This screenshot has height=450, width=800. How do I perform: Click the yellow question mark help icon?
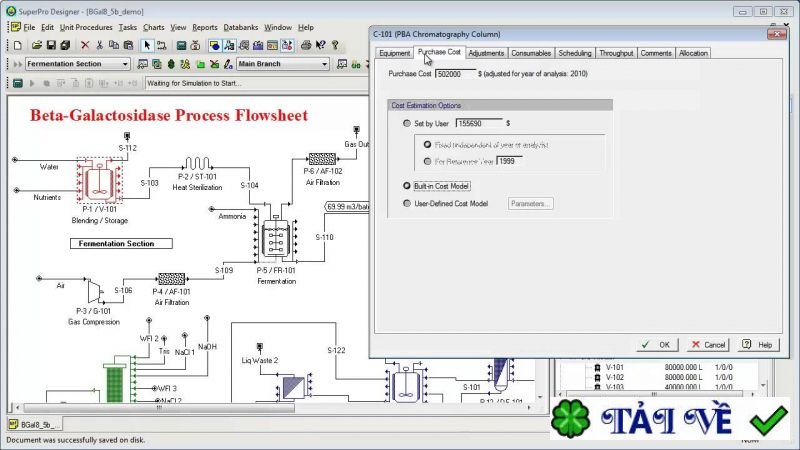pos(335,45)
